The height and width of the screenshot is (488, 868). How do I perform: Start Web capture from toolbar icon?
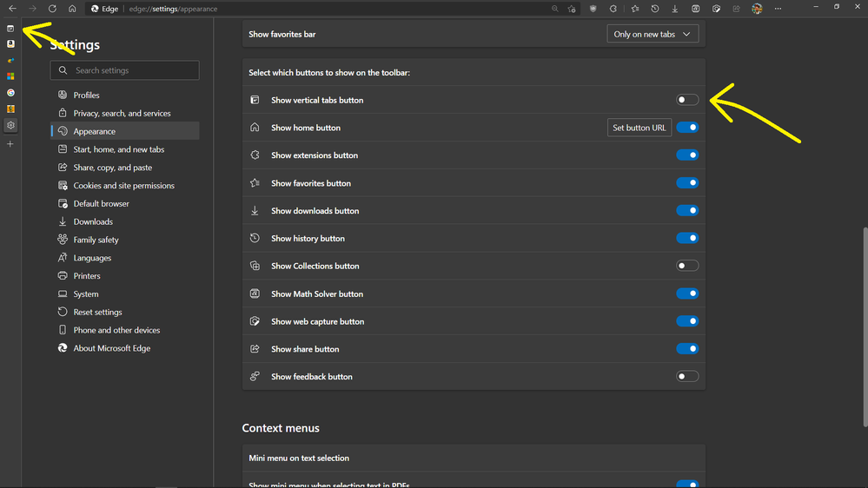click(x=716, y=9)
